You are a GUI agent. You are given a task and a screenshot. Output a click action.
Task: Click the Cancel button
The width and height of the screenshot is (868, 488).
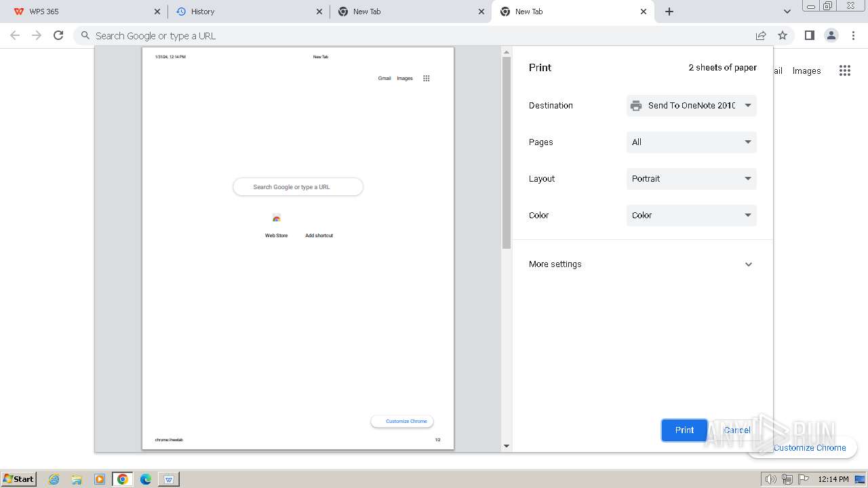click(x=737, y=430)
